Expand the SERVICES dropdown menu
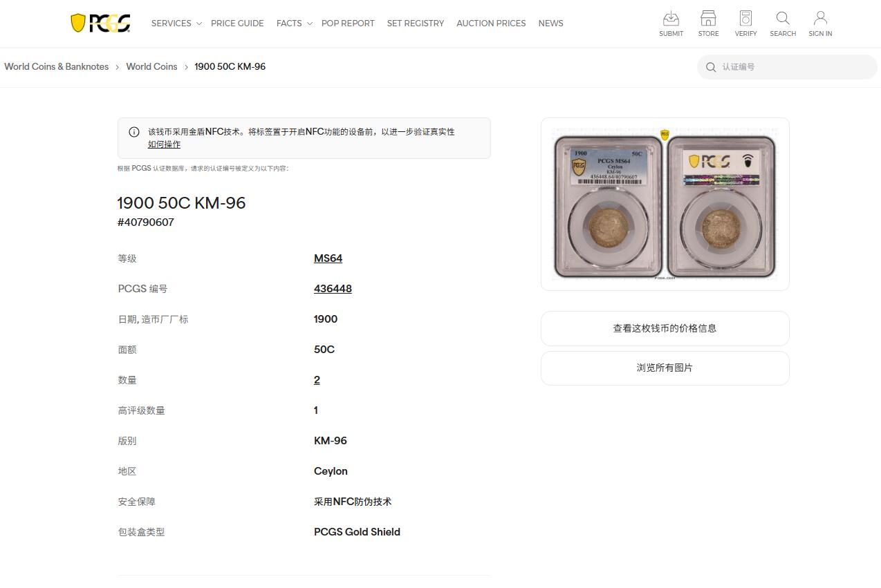The height and width of the screenshot is (588, 881). pos(171,23)
